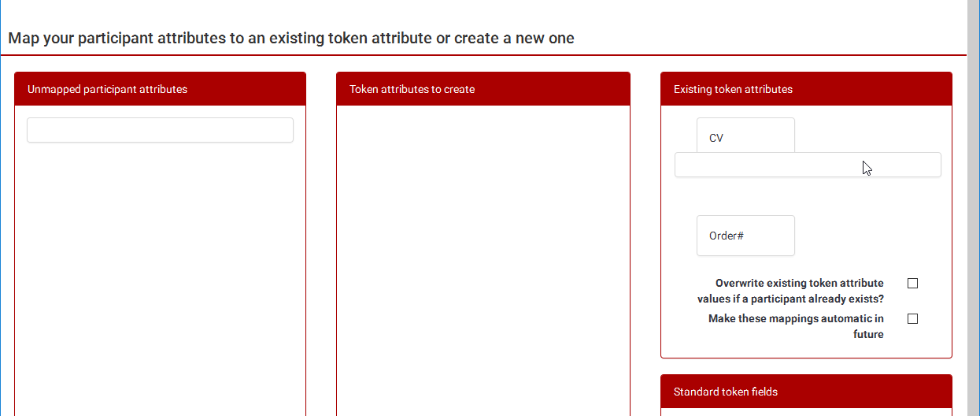The width and height of the screenshot is (980, 416).
Task: Enable overwrite existing token attribute values checkbox
Action: 913,283
